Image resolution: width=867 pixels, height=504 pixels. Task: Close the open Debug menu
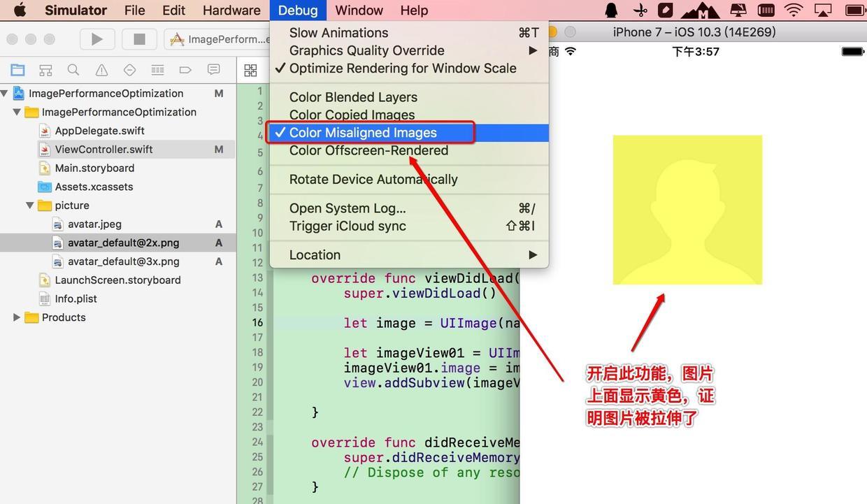(x=298, y=10)
